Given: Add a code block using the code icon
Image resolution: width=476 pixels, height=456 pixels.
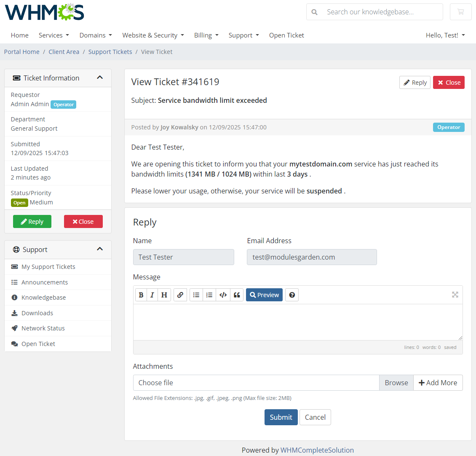Looking at the screenshot, I should pyautogui.click(x=223, y=295).
